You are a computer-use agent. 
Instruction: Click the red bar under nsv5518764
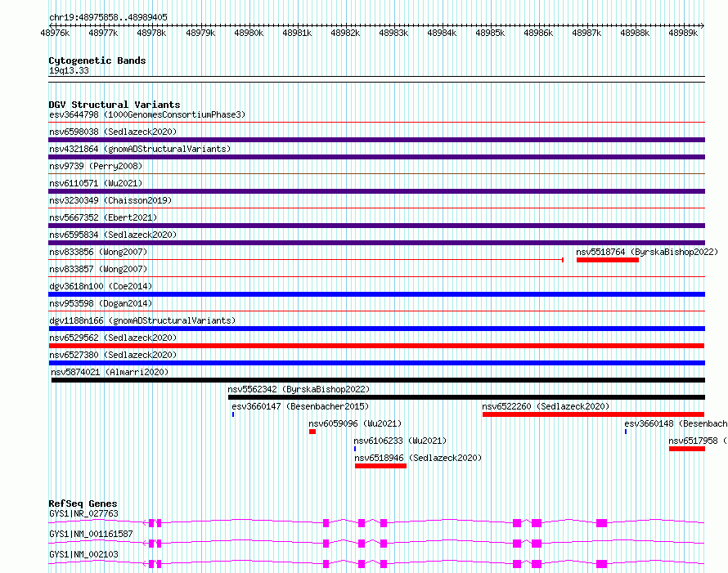[x=607, y=260]
